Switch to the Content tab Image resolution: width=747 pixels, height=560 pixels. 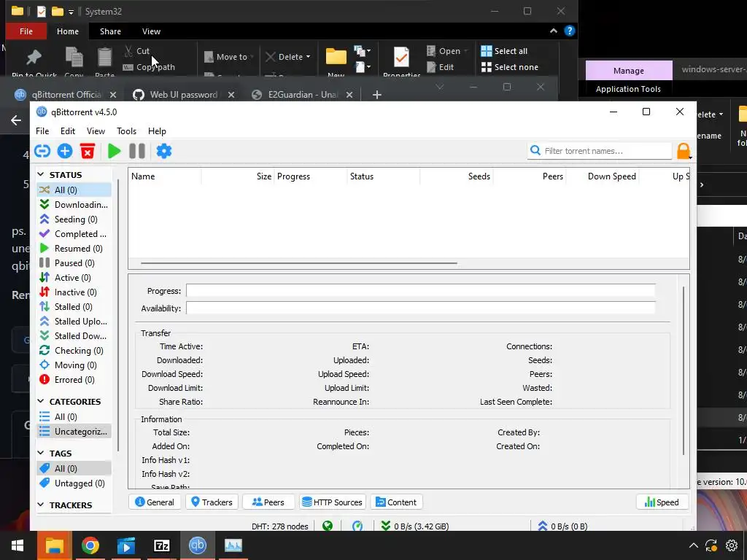tap(396, 502)
